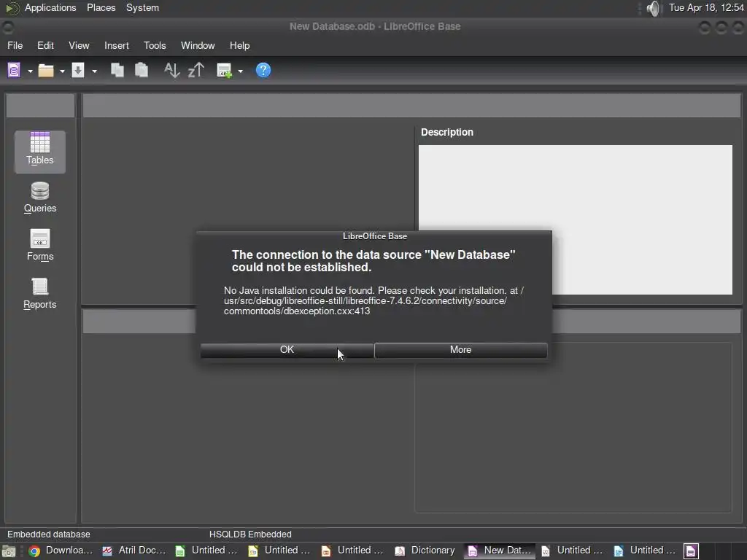Open the Places menu in top panel
The image size is (747, 560).
click(101, 7)
